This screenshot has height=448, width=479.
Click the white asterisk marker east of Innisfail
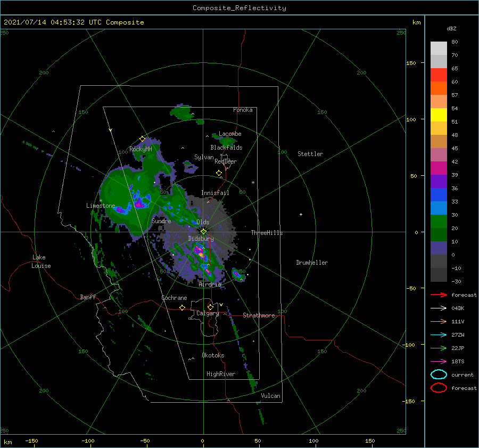(253, 183)
